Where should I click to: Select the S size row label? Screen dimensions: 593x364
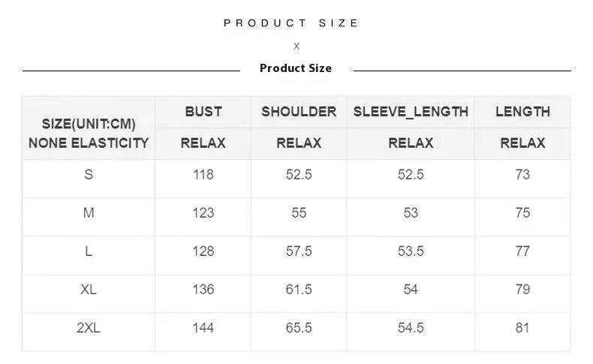coord(89,175)
